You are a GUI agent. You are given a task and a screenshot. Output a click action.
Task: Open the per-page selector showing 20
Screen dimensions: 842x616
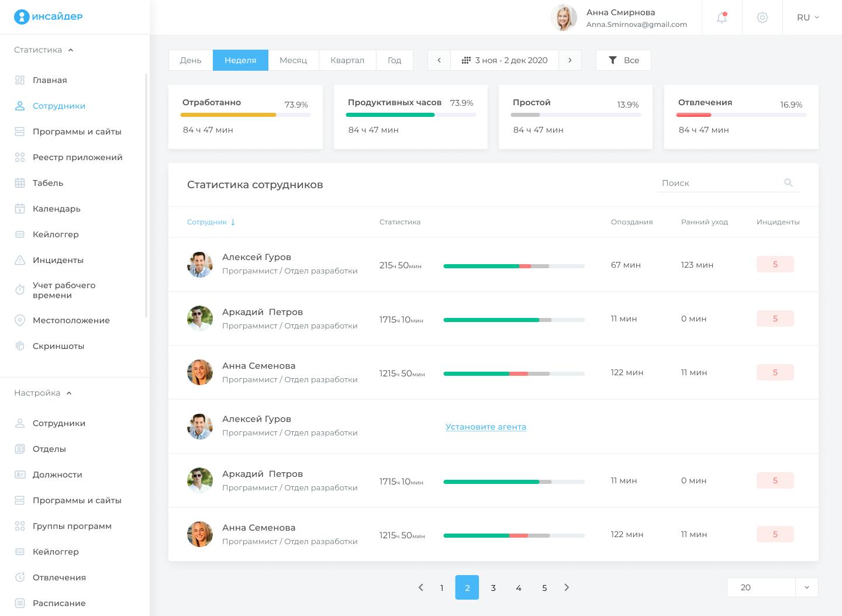pyautogui.click(x=772, y=587)
